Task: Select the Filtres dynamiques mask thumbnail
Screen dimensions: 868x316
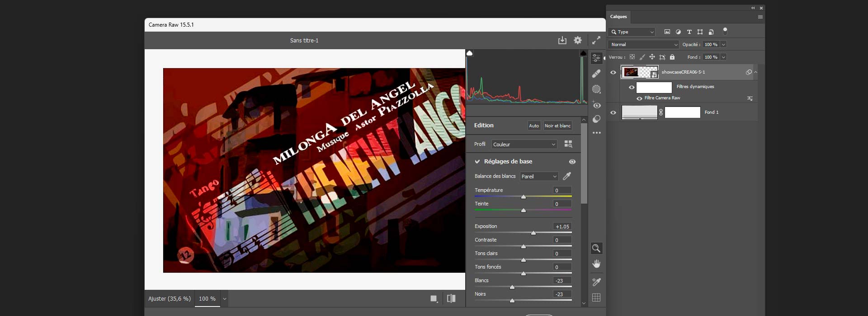Action: tap(654, 88)
